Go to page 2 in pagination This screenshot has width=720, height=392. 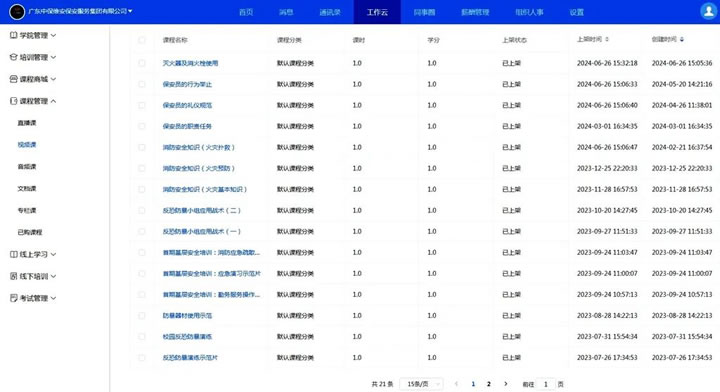click(489, 384)
